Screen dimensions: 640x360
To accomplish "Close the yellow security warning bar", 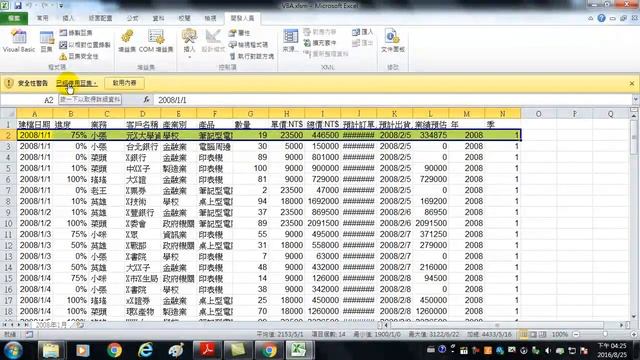I will pyautogui.click(x=632, y=83).
